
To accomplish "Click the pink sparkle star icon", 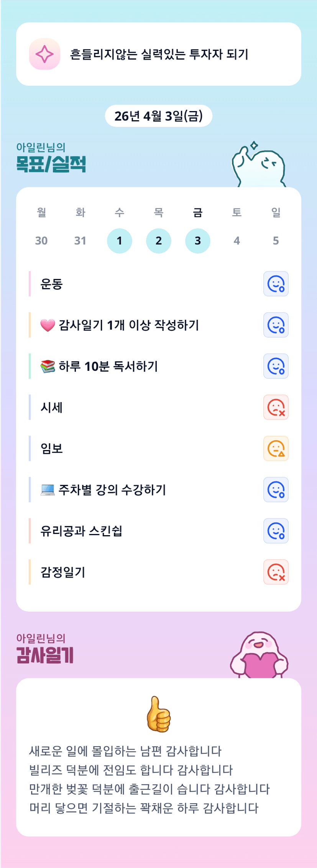I will (x=44, y=54).
